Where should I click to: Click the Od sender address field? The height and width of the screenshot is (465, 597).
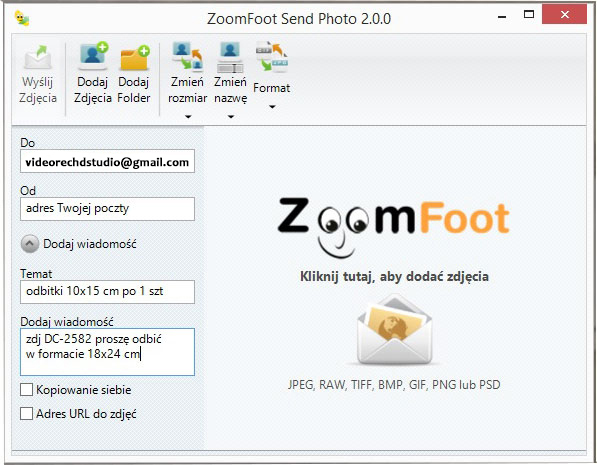point(107,209)
